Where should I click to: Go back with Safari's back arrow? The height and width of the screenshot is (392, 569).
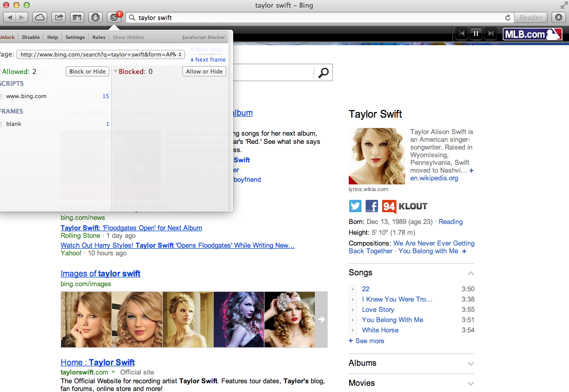9,17
